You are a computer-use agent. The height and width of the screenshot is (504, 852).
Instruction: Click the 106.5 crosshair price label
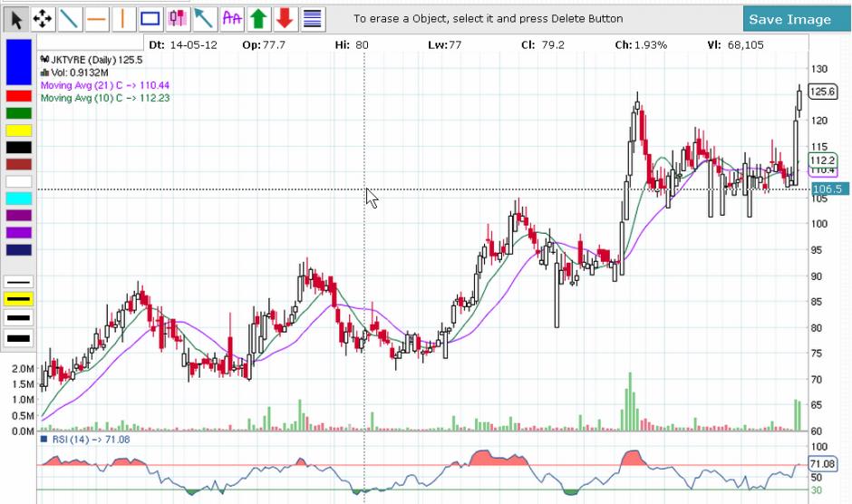click(x=829, y=189)
